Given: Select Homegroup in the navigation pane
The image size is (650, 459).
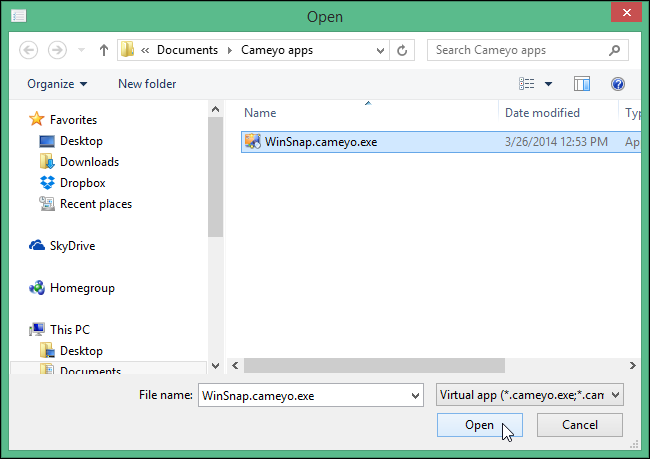Looking at the screenshot, I should 82,288.
